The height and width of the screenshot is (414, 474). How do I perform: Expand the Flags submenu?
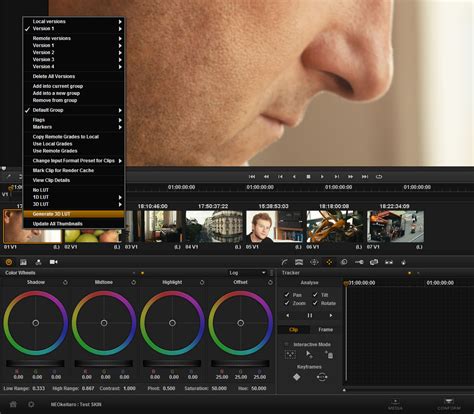[x=74, y=120]
